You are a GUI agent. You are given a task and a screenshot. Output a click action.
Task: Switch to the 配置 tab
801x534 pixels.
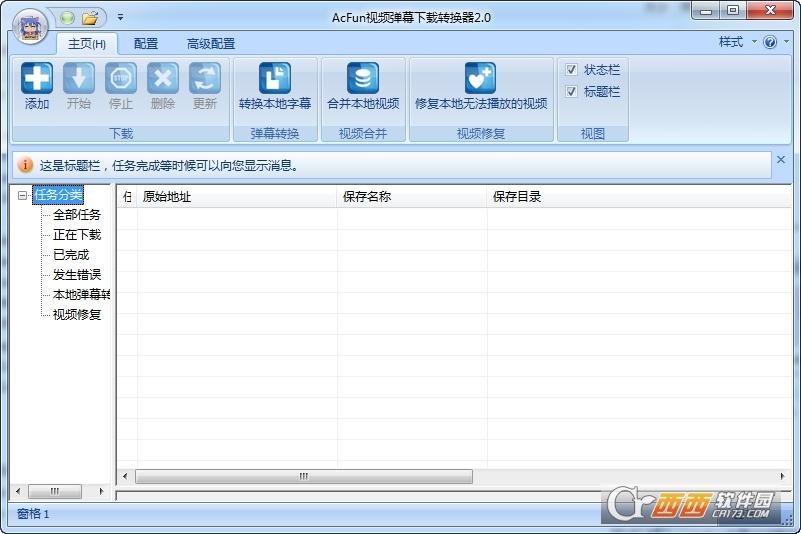pyautogui.click(x=146, y=44)
